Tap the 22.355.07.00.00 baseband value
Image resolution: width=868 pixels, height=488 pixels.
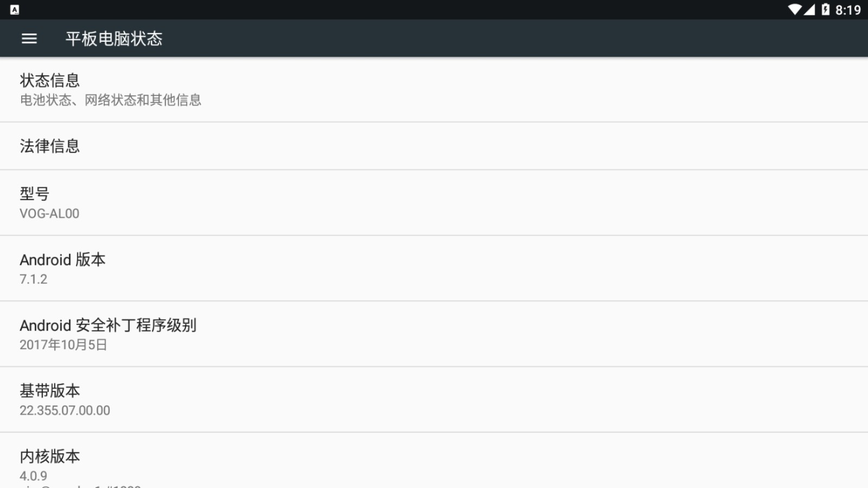(65, 410)
